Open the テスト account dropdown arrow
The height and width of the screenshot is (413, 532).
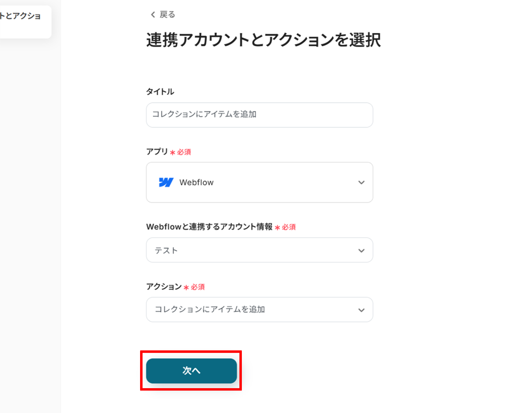[x=361, y=250]
